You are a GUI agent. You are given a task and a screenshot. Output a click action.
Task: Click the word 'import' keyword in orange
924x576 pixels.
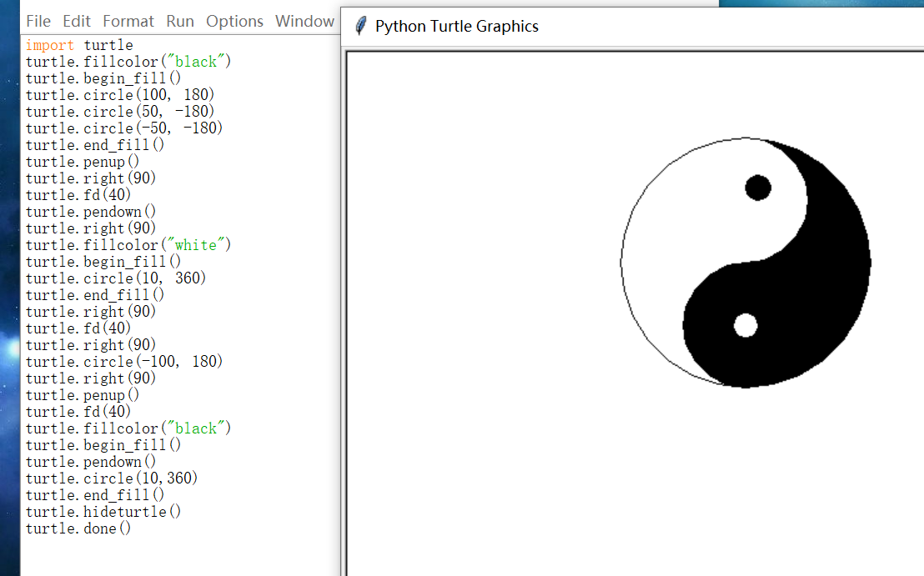(49, 45)
